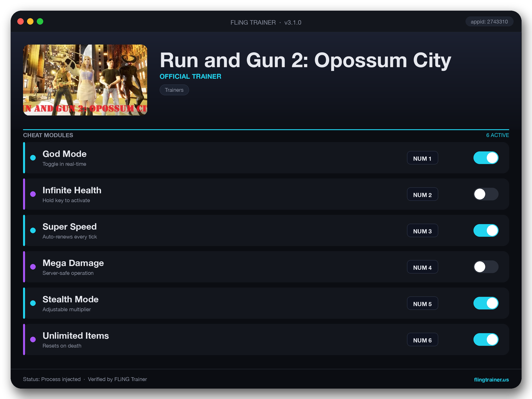This screenshot has width=532, height=399.
Task: Click the NUM 4 hotkey button
Action: click(x=422, y=267)
